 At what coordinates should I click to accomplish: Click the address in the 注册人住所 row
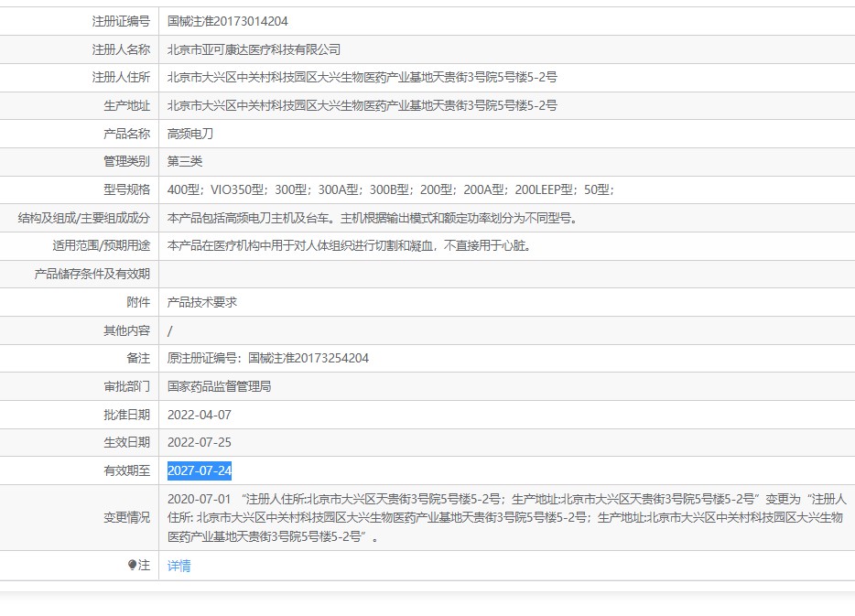(363, 78)
